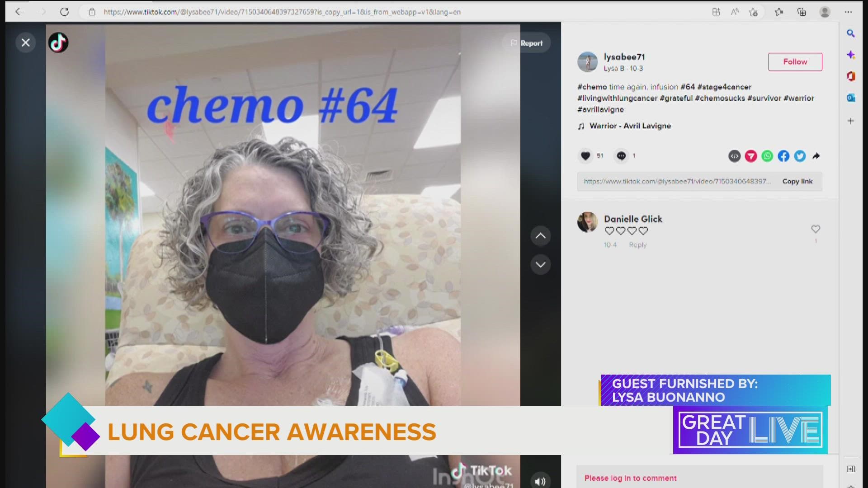Click the scroll down chevron arrow
The image size is (868, 488).
[541, 264]
